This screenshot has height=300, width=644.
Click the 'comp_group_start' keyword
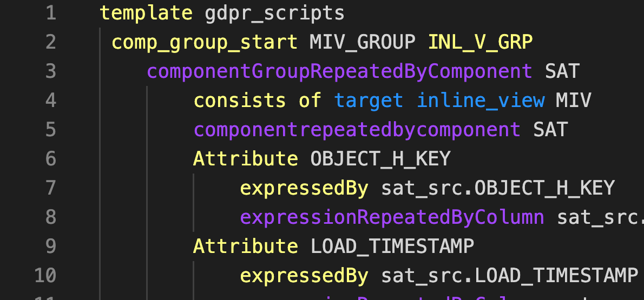point(205,43)
